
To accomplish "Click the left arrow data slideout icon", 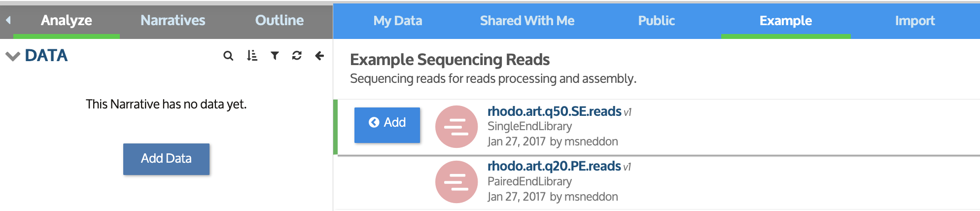I will click(x=319, y=55).
